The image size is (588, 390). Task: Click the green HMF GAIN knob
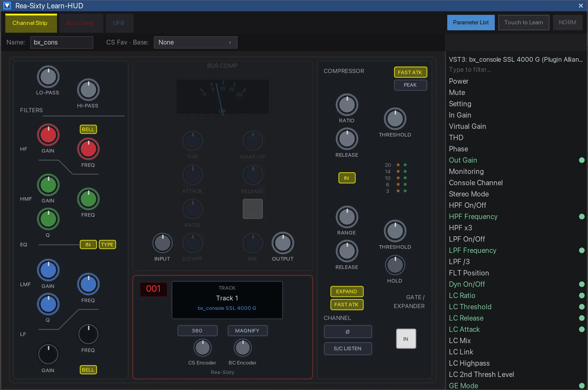pos(48,185)
